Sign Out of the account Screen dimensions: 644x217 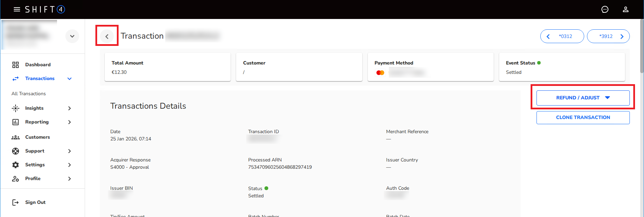[x=35, y=203]
